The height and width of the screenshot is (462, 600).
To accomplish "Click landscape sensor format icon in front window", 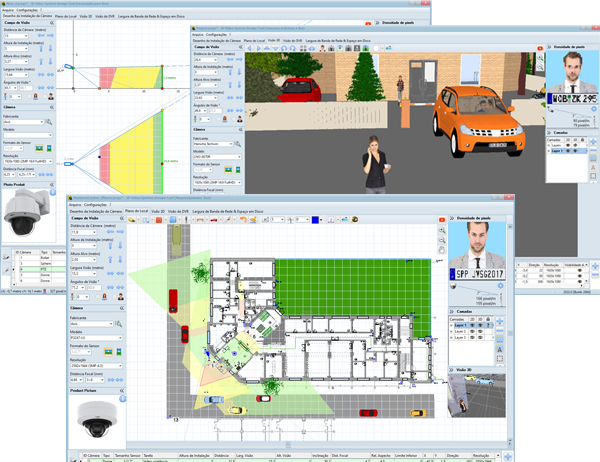I will point(108,352).
